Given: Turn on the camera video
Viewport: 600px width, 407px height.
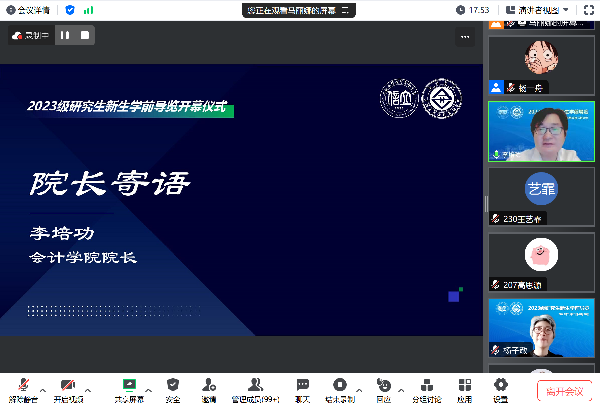Looking at the screenshot, I should (67, 386).
